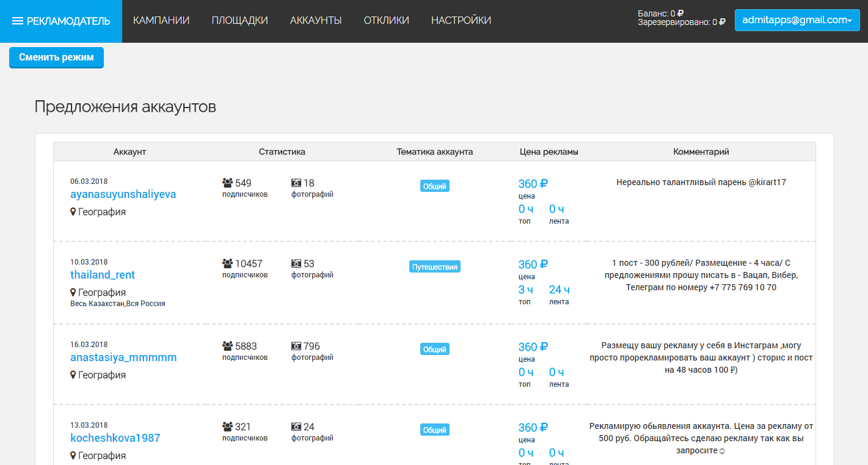The image size is (868, 465).
Task: Open the Кампании menu item
Action: [x=161, y=21]
